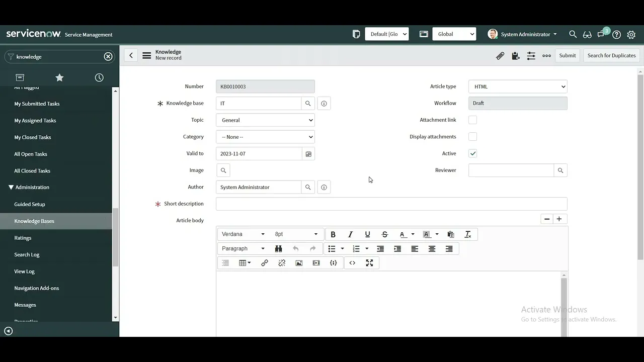The width and height of the screenshot is (644, 362).
Task: Decrease indent in the editor toolbar
Action: click(x=380, y=249)
